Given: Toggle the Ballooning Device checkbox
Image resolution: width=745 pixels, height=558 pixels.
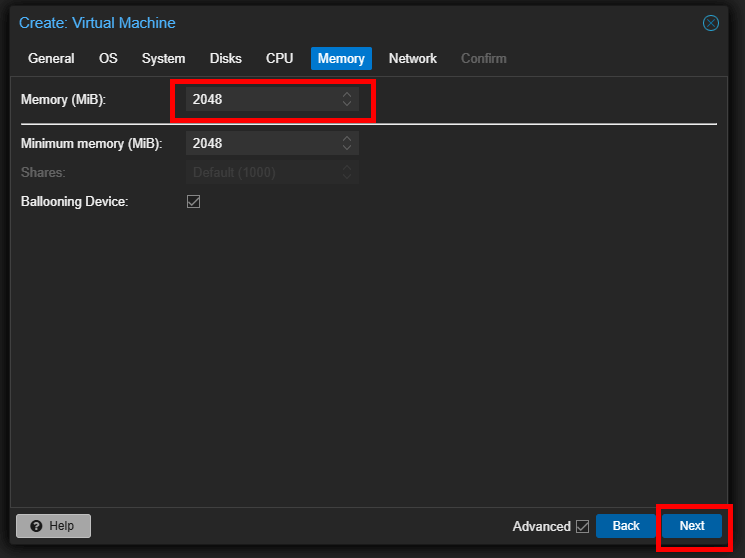Looking at the screenshot, I should [193, 202].
